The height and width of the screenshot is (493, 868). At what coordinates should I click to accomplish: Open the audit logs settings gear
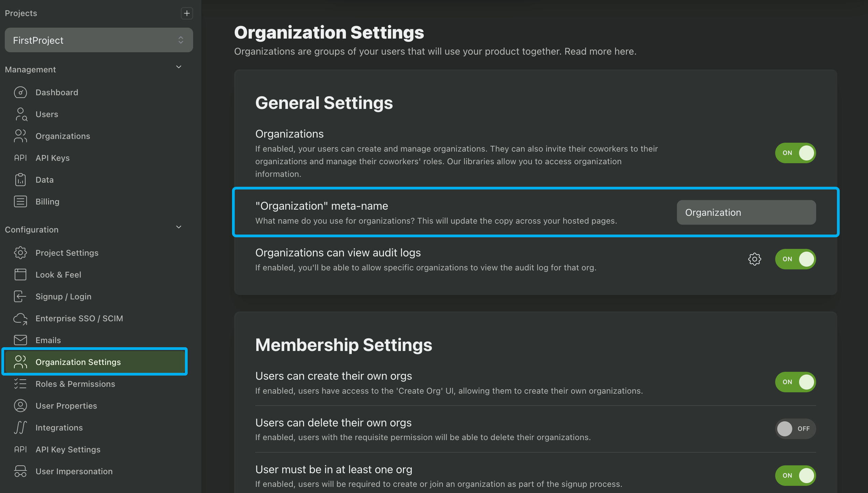coord(755,259)
